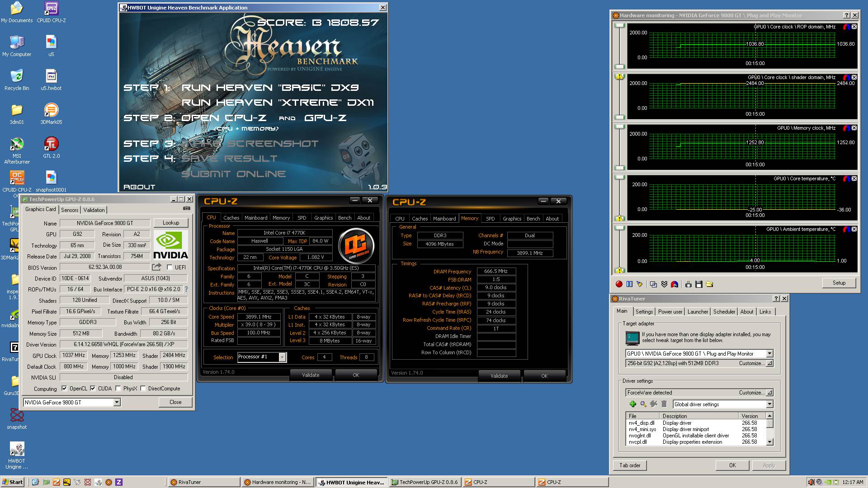The width and height of the screenshot is (868, 488).
Task: Pause monitoring with the blue pause icon
Action: [629, 284]
